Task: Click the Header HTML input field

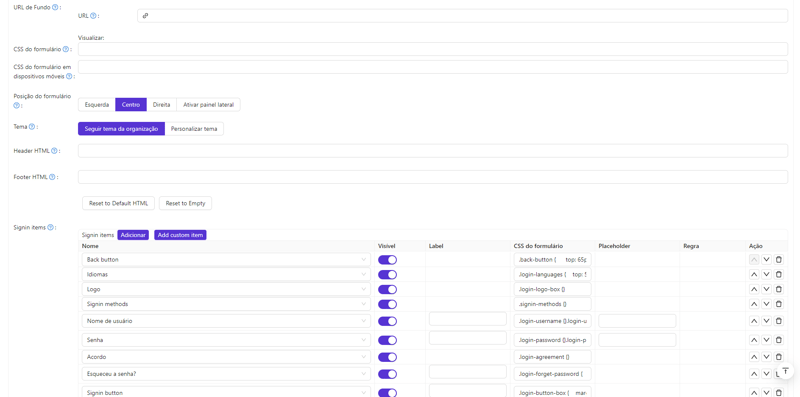Action: coord(433,151)
